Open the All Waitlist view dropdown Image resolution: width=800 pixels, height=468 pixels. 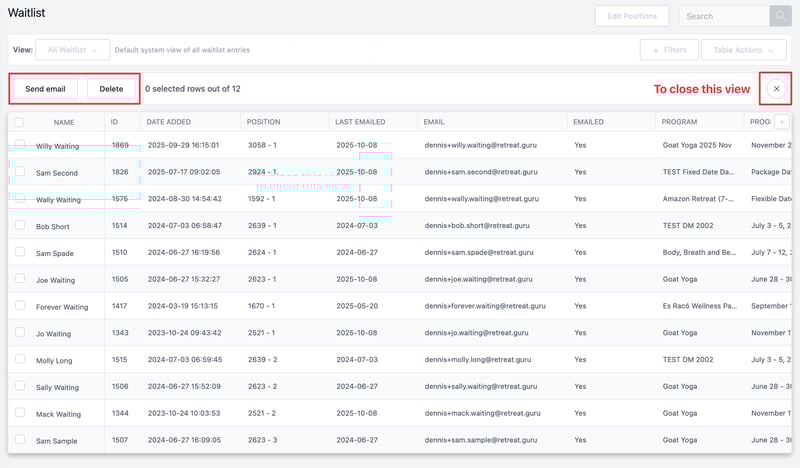pyautogui.click(x=72, y=50)
